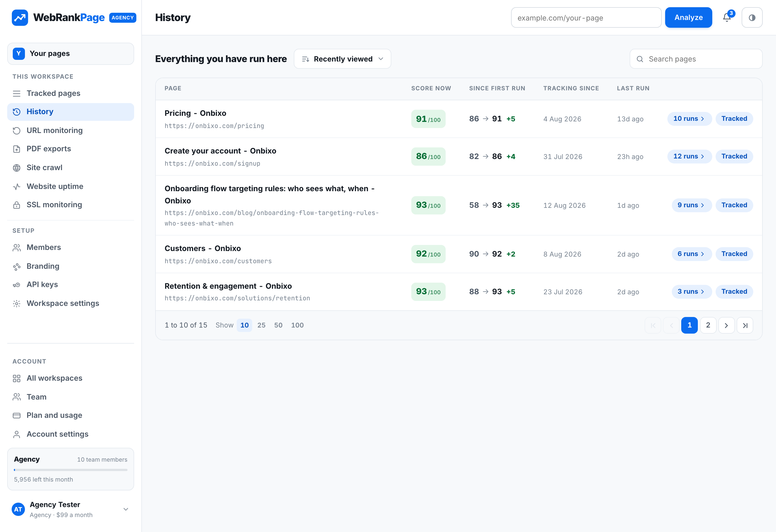Toggle Tracked badge on Pricing row
776x532 pixels.
pyautogui.click(x=734, y=119)
